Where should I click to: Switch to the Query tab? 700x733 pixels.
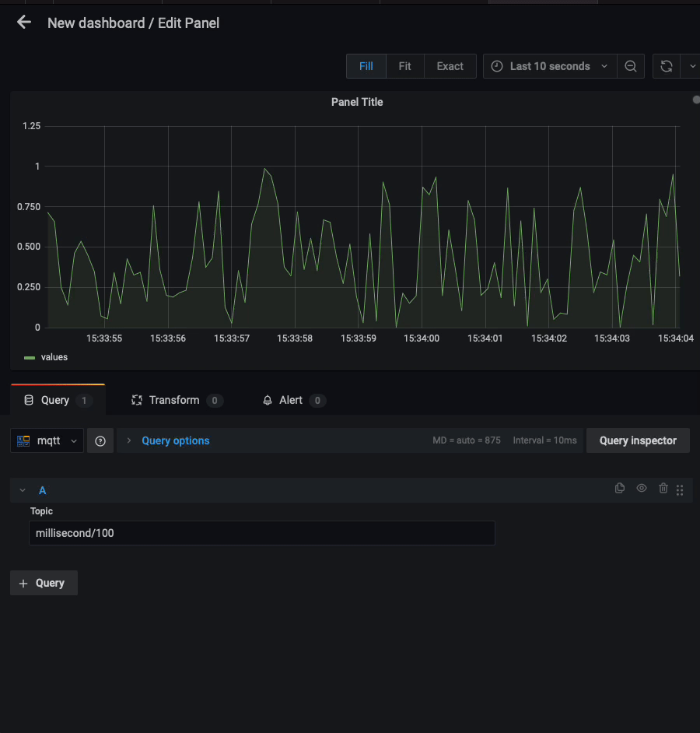pos(58,400)
